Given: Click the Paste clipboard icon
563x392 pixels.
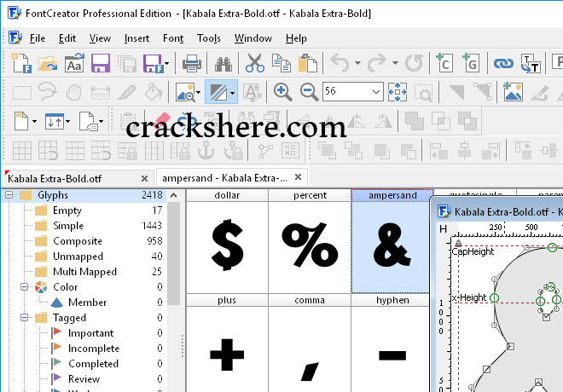Looking at the screenshot, I should [x=308, y=63].
